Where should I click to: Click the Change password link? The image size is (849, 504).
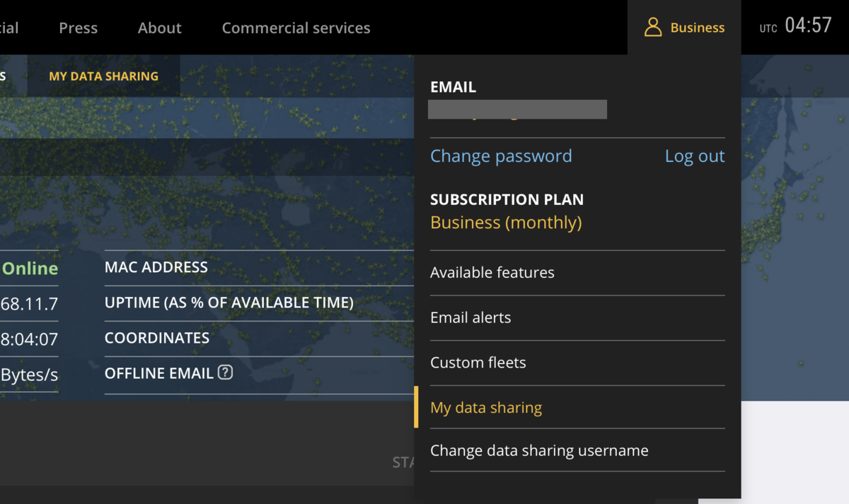tap(501, 156)
